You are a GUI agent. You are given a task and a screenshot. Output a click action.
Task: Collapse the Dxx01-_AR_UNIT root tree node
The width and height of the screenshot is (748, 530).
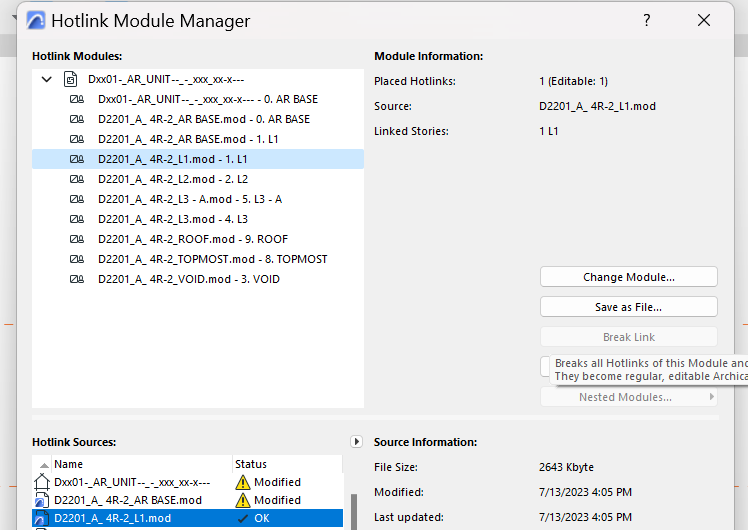tap(46, 79)
